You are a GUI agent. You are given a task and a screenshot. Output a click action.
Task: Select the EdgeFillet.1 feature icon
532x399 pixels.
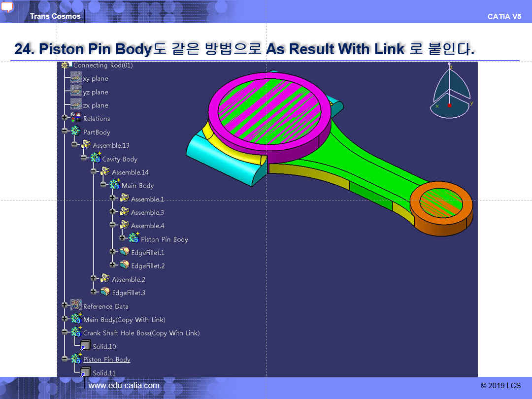(125, 252)
